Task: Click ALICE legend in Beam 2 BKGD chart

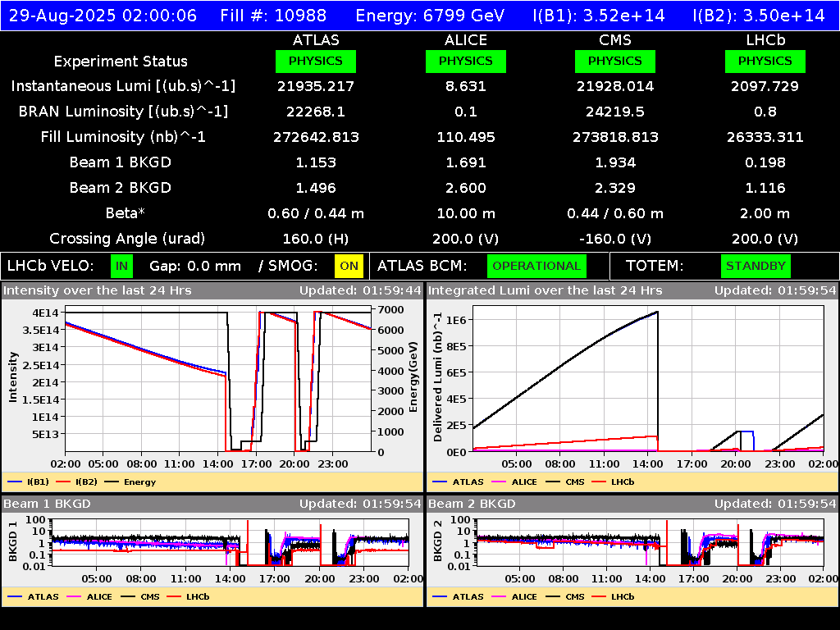Action: click(514, 596)
